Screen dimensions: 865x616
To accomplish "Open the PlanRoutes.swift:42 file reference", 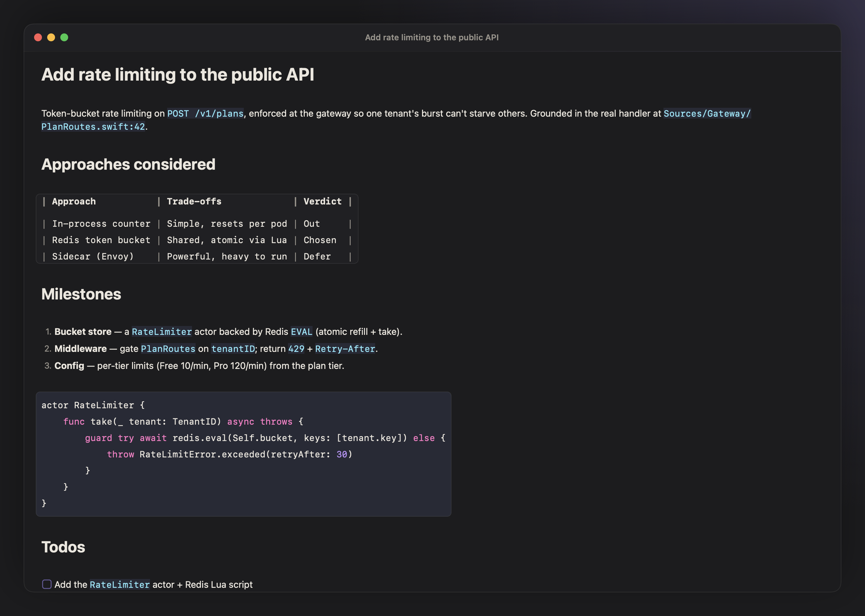I will [x=93, y=127].
